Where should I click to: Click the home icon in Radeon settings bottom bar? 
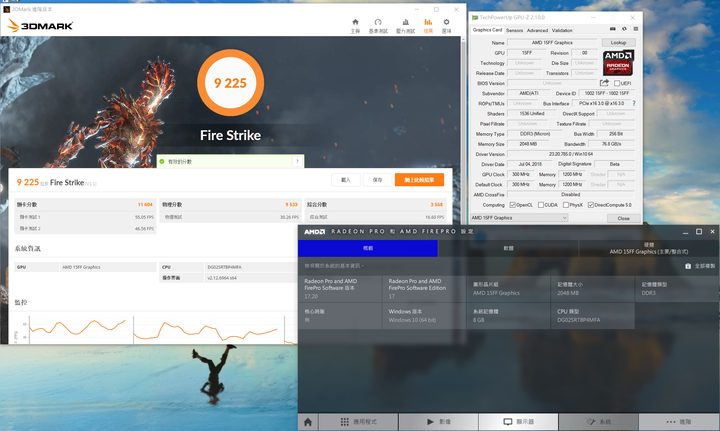coord(308,422)
